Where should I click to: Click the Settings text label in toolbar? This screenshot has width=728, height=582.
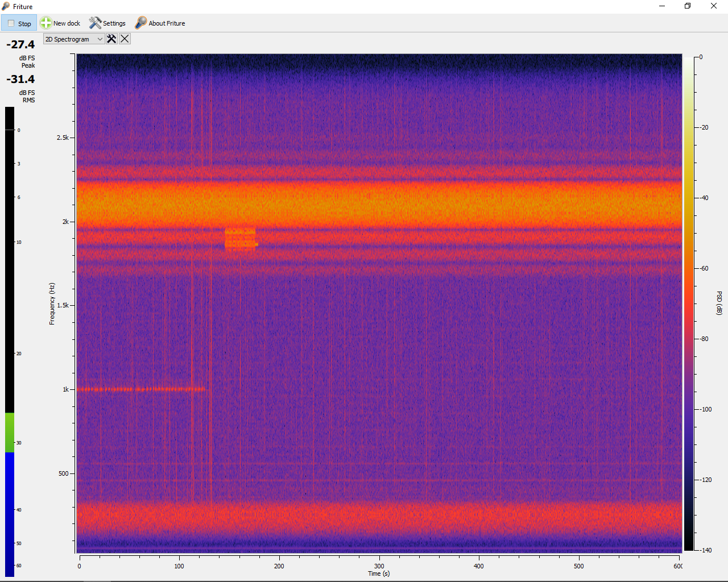(x=114, y=23)
